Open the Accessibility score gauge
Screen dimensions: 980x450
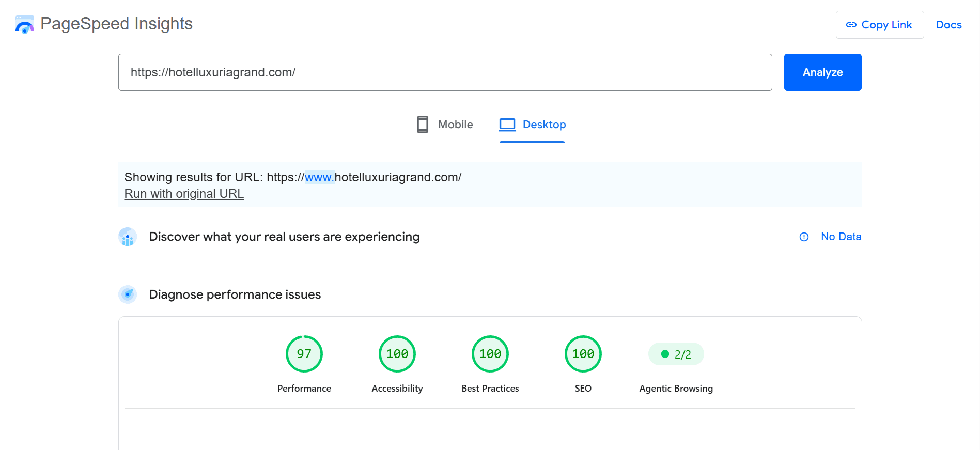click(397, 354)
